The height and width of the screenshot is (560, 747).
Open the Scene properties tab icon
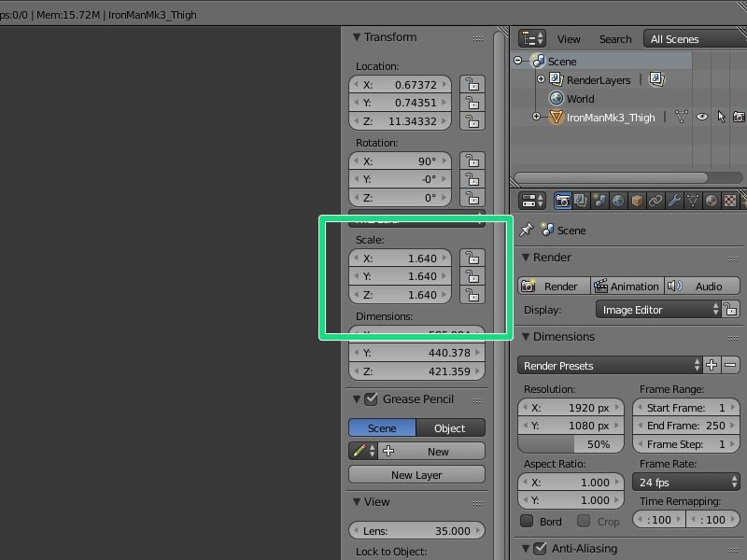tap(599, 201)
